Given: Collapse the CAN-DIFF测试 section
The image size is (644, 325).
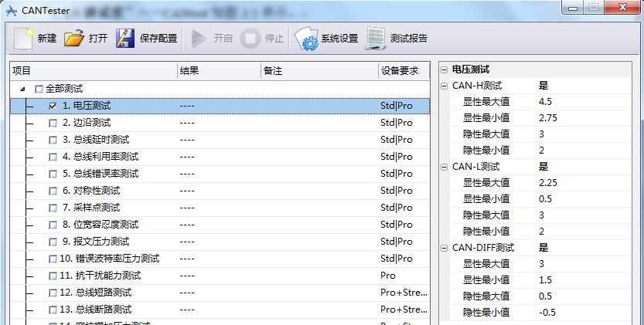Looking at the screenshot, I should 444,249.
